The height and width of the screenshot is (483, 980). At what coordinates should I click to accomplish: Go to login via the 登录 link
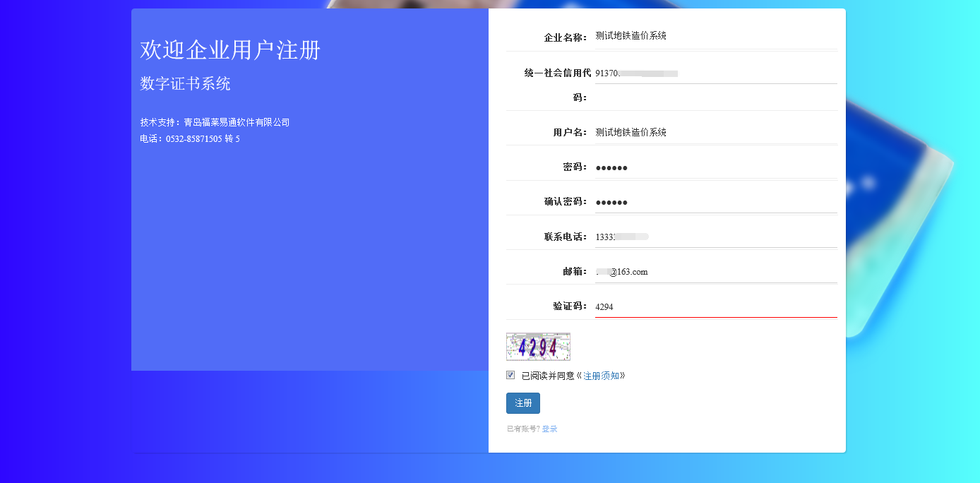549,429
